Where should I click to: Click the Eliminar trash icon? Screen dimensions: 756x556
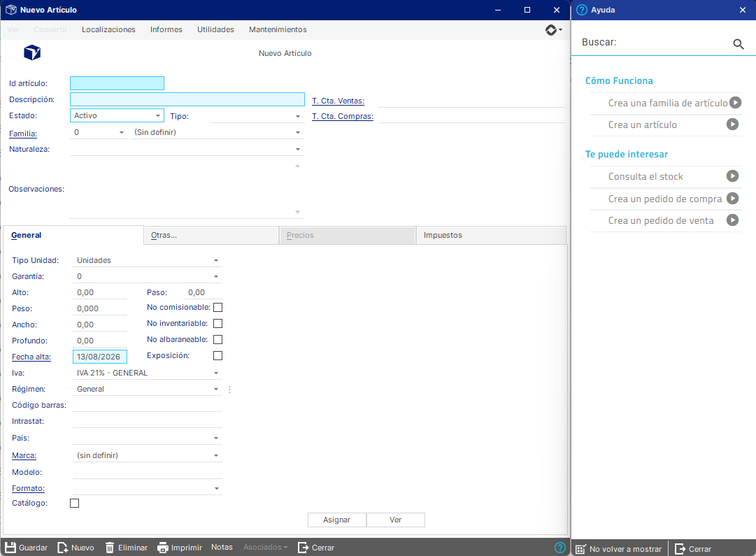tap(110, 548)
